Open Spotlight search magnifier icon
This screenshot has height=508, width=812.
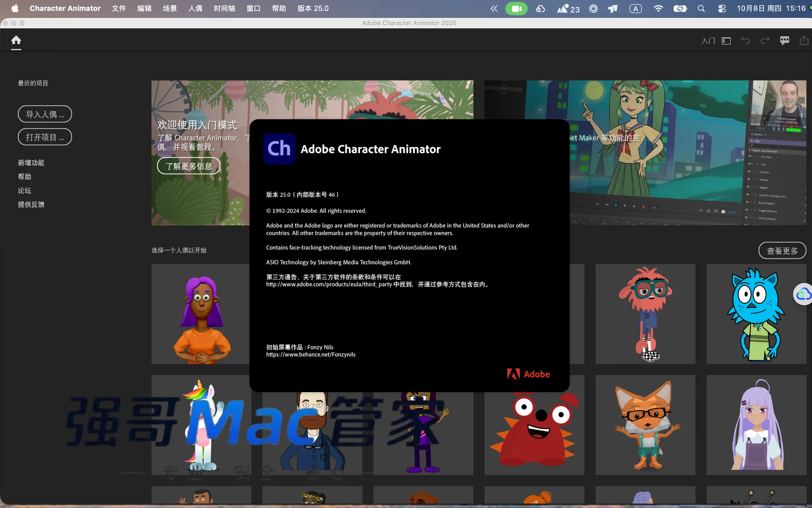(701, 8)
